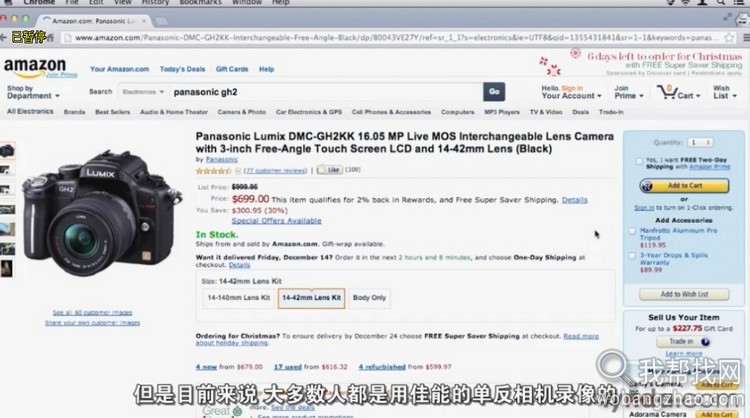Go to All Electronics category
750x418 pixels.
(x=30, y=111)
